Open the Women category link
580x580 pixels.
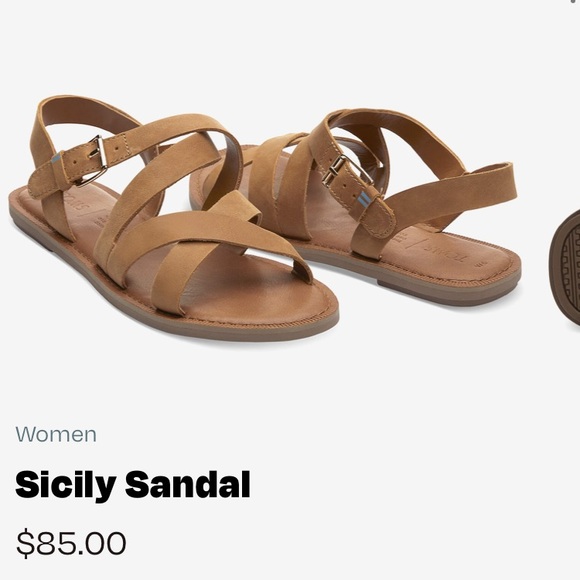pos(56,434)
